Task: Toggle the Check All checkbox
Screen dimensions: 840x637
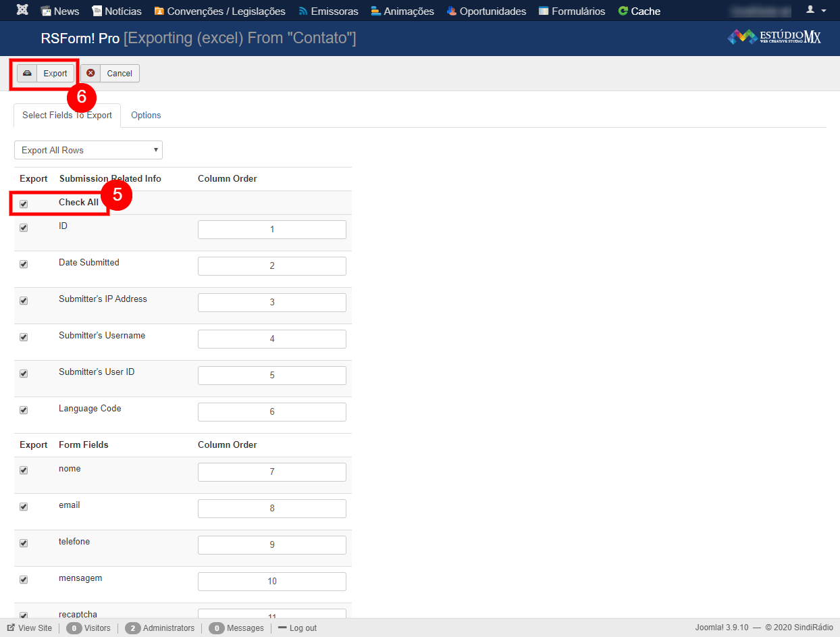Action: pos(24,203)
